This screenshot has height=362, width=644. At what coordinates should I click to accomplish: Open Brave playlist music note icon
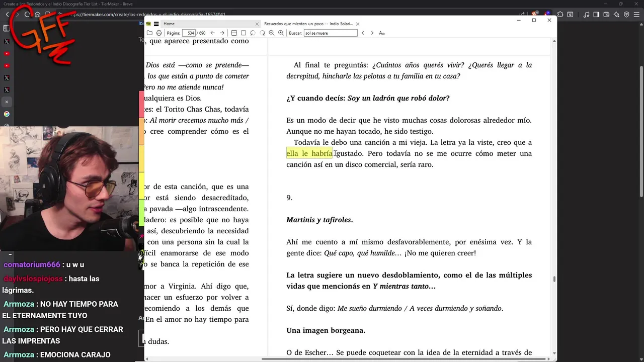586,15
